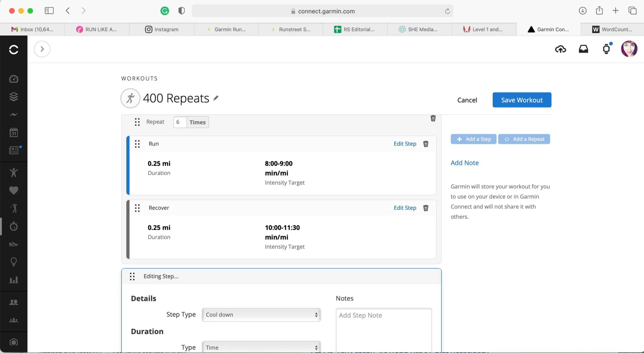Click Save Workout blue button
The width and height of the screenshot is (644, 353).
[521, 100]
